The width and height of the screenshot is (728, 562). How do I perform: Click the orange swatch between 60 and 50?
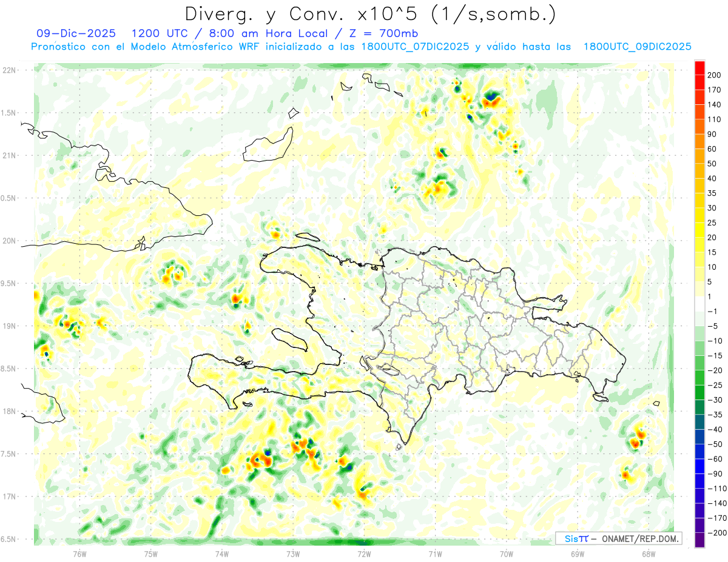click(x=699, y=156)
